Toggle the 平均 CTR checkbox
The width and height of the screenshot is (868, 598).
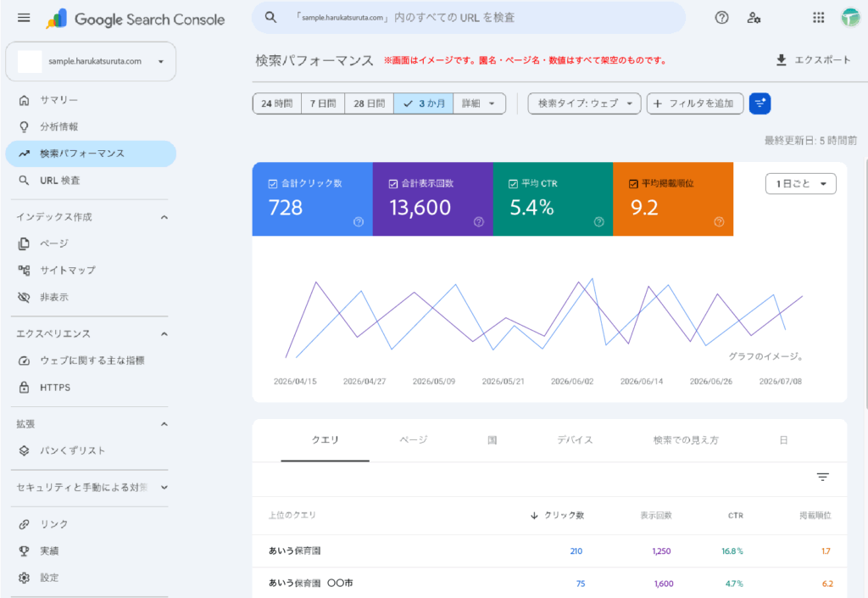[x=513, y=184]
